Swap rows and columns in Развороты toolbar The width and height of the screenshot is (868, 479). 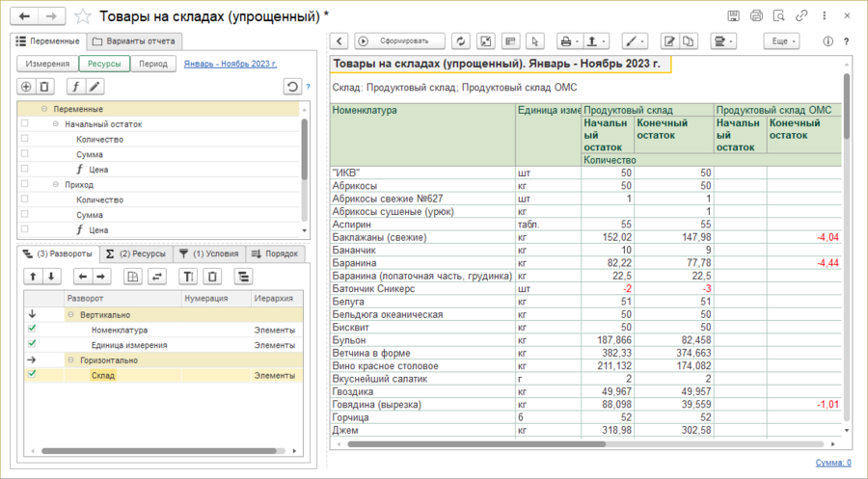tap(157, 277)
